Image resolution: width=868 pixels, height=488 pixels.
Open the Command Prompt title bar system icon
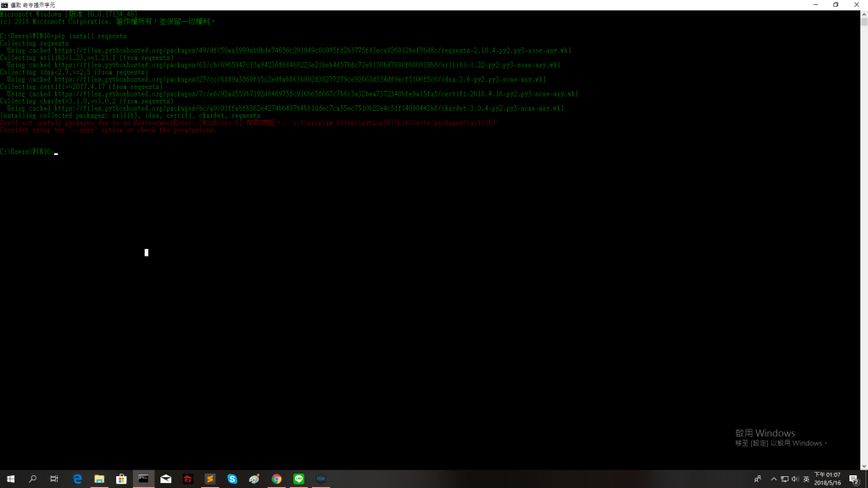pyautogui.click(x=4, y=5)
